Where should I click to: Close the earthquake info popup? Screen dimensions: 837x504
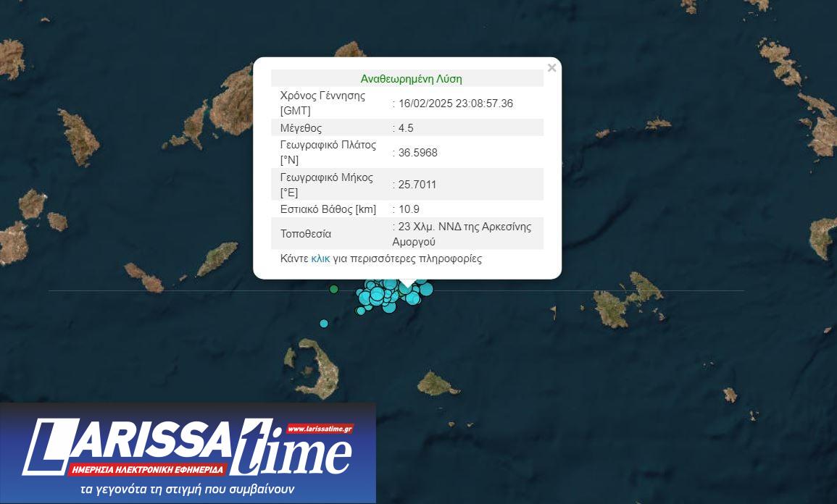551,68
